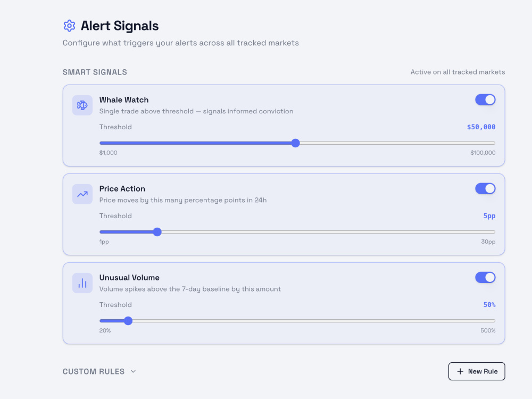This screenshot has height=399, width=532.
Task: Click the Price Action slider knob
Action: [157, 232]
